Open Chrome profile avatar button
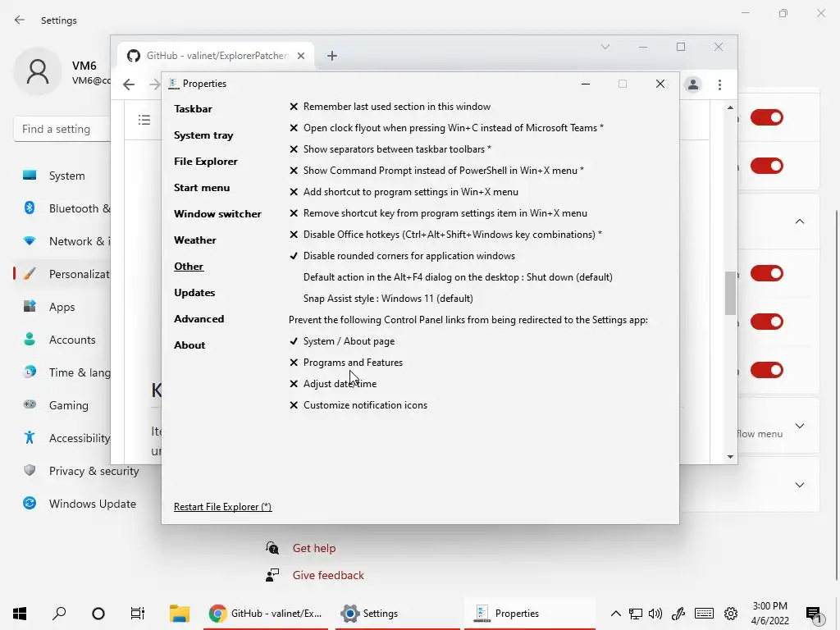The width and height of the screenshot is (840, 630). 692,84
